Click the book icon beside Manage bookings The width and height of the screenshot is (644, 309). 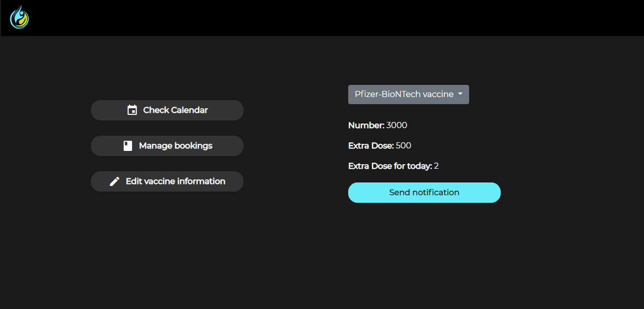(x=128, y=146)
